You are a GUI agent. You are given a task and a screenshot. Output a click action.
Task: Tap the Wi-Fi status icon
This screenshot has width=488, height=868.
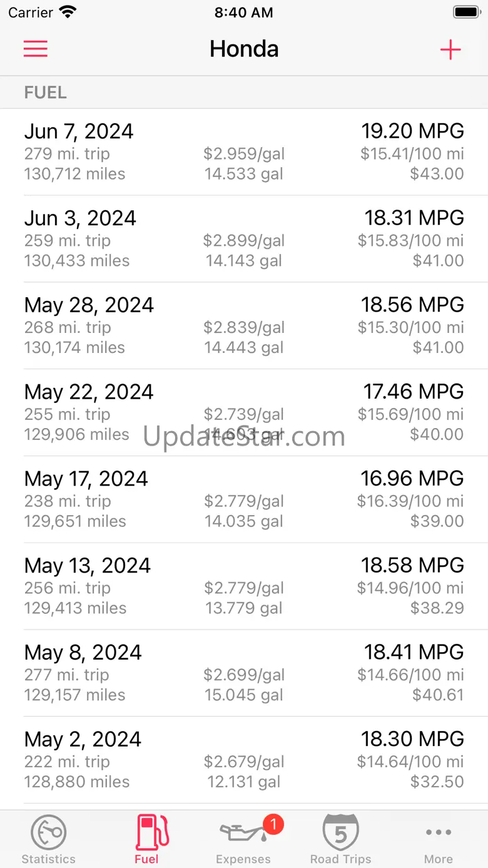click(x=67, y=12)
